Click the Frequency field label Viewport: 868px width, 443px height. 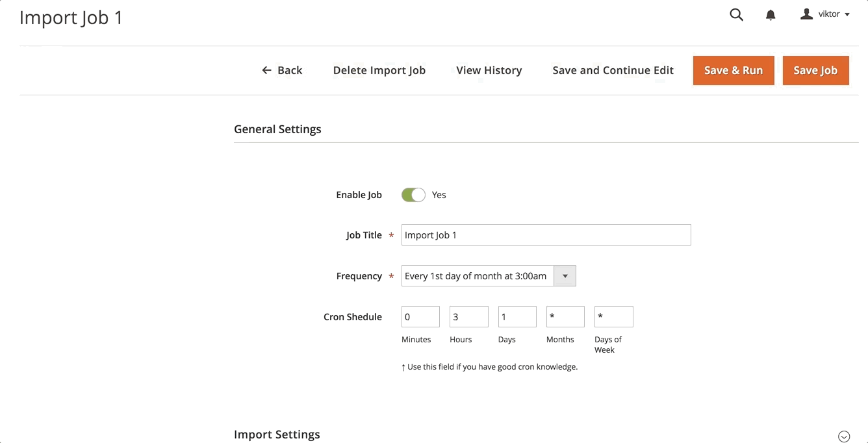359,276
